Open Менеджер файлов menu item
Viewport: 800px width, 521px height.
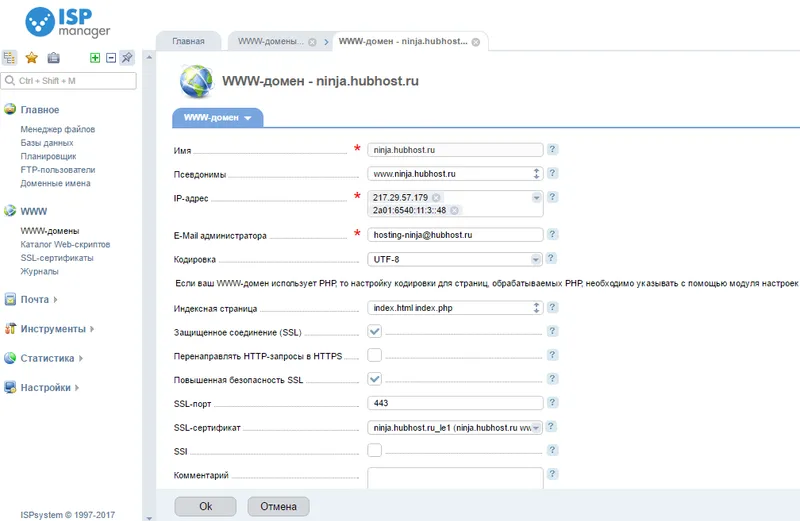click(58, 129)
